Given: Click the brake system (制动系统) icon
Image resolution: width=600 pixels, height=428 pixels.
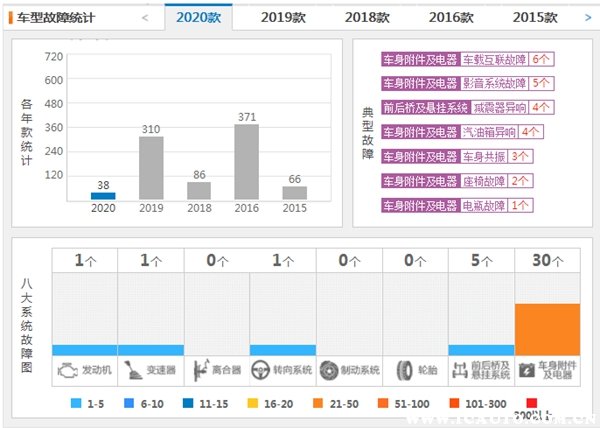Looking at the screenshot, I should [x=332, y=369].
